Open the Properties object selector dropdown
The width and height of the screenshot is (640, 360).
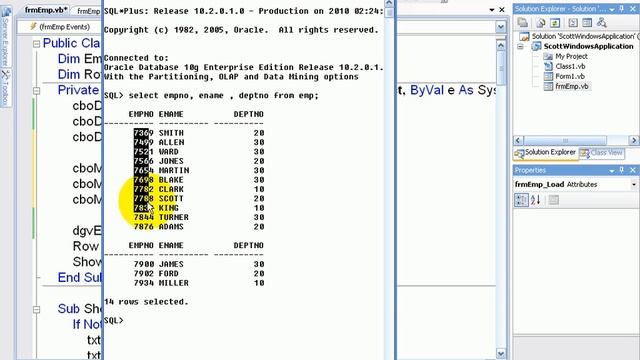[634, 184]
